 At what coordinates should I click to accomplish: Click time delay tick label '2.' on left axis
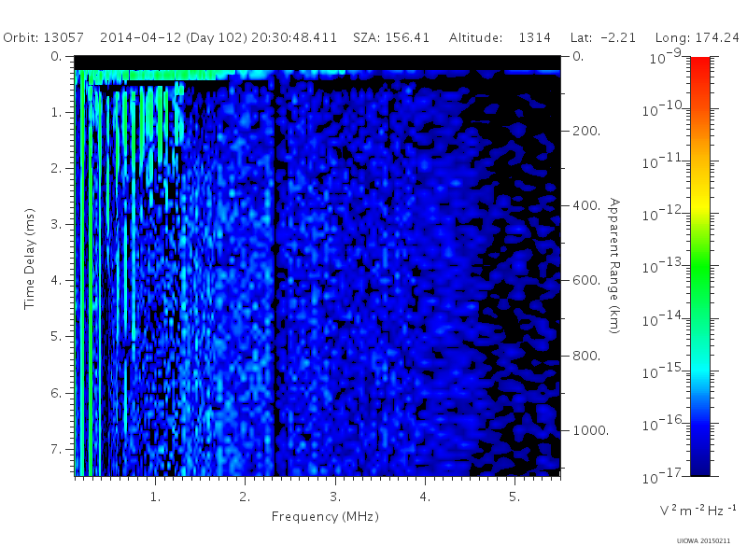[x=56, y=169]
